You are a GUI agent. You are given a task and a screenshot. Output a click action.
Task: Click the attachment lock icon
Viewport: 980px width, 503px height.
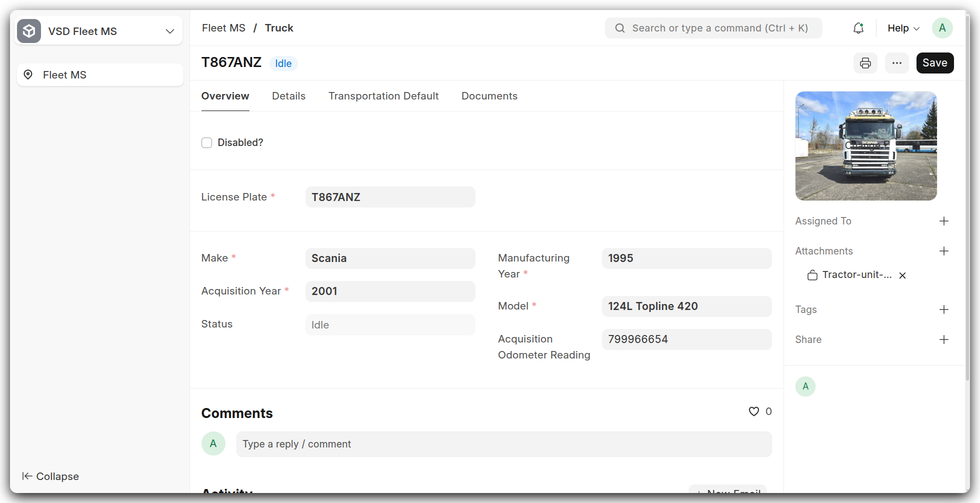(x=812, y=275)
